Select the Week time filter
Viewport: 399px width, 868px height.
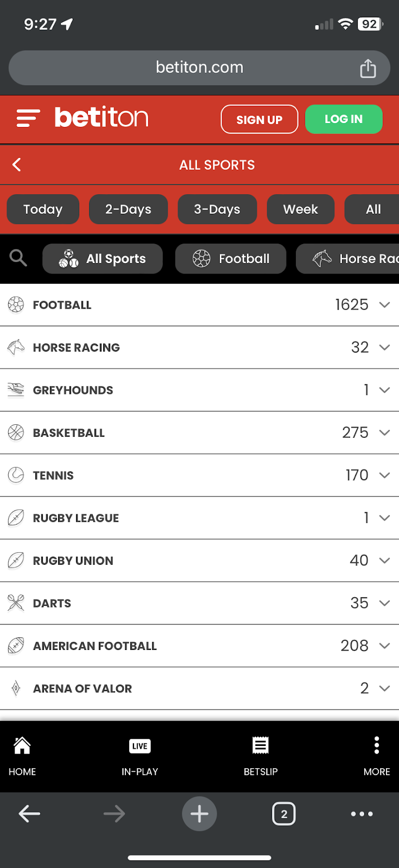click(x=300, y=209)
